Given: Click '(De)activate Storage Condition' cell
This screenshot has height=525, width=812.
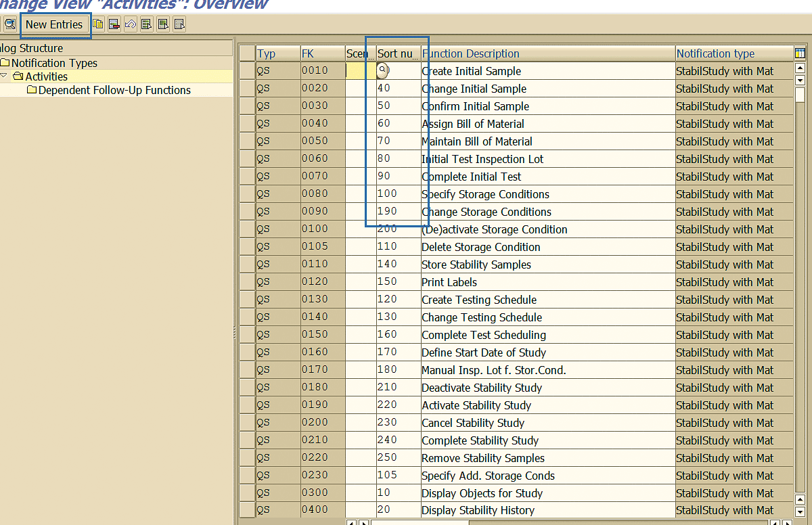Looking at the screenshot, I should (548, 229).
